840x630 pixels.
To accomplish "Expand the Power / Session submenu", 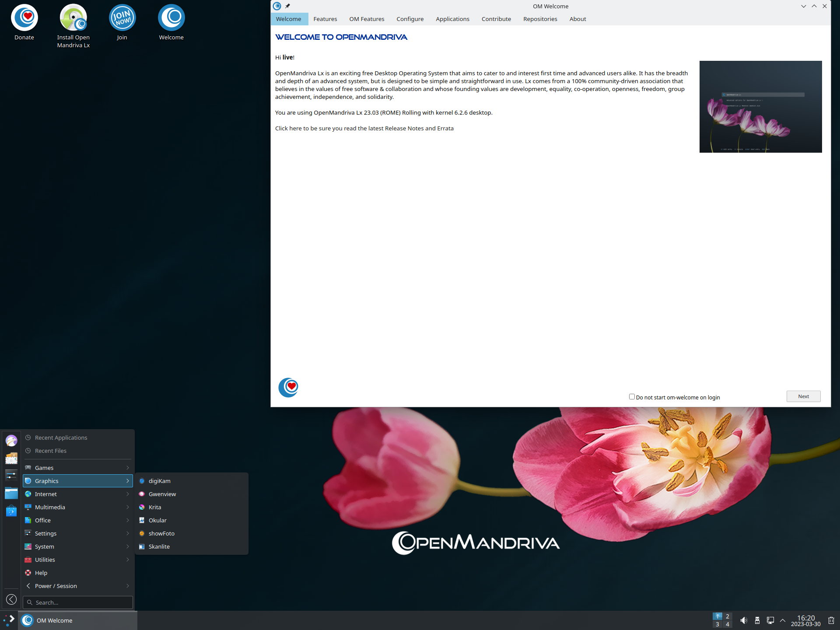I will (78, 586).
